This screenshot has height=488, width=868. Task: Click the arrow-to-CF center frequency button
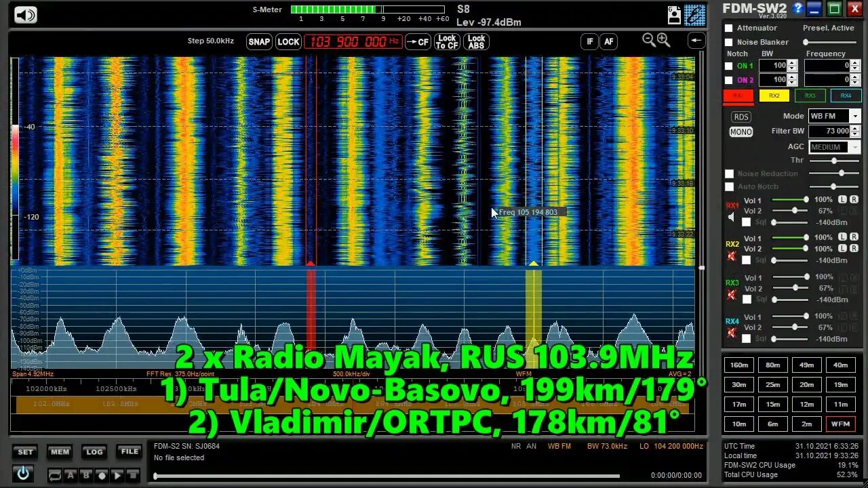point(418,42)
